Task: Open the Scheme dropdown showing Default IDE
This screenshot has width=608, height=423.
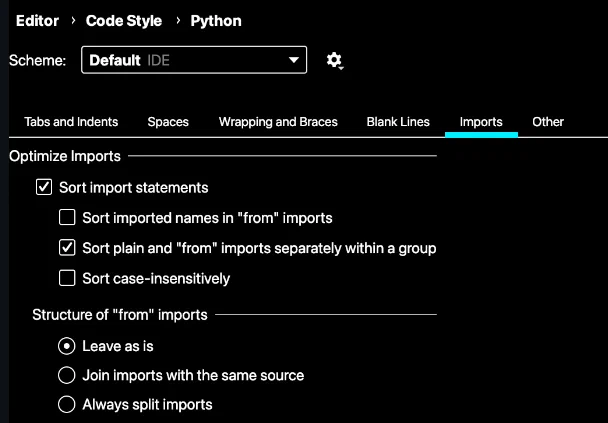Action: 194,60
